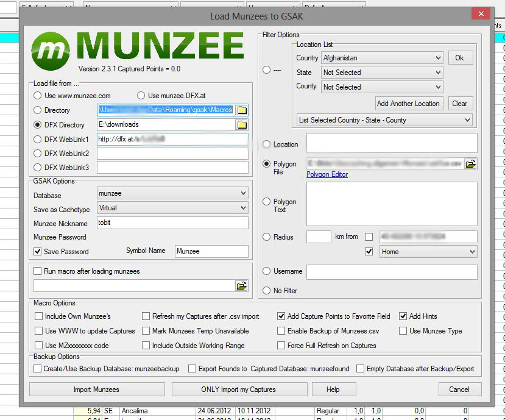This screenshot has width=505, height=420.
Task: Select the Radius filter radio
Action: tap(266, 237)
